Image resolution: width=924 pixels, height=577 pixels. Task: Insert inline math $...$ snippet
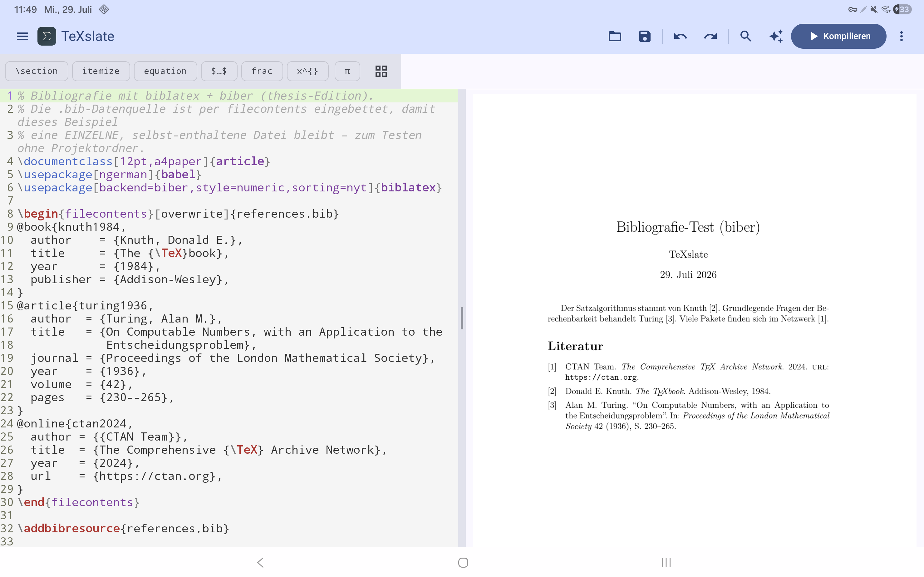(x=219, y=71)
